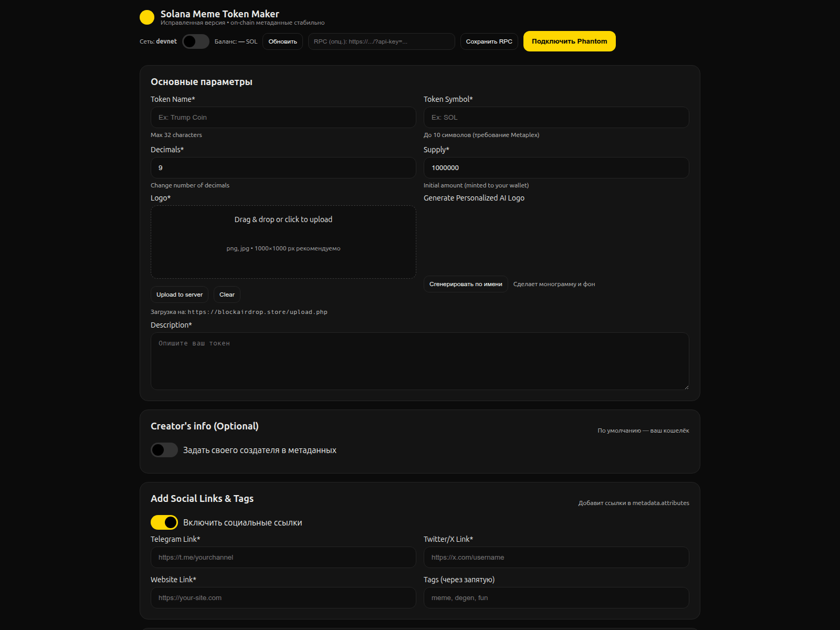Select the Decimals value field
This screenshot has width=840, height=630.
[x=283, y=167]
